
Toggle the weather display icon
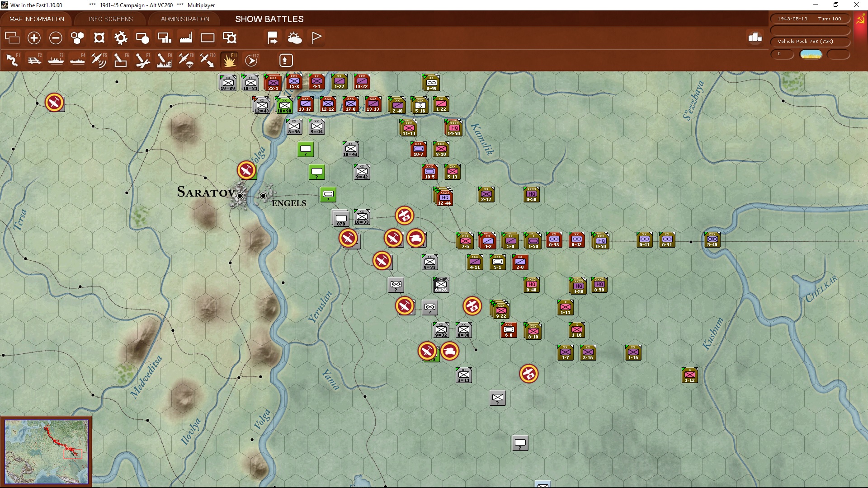point(294,38)
